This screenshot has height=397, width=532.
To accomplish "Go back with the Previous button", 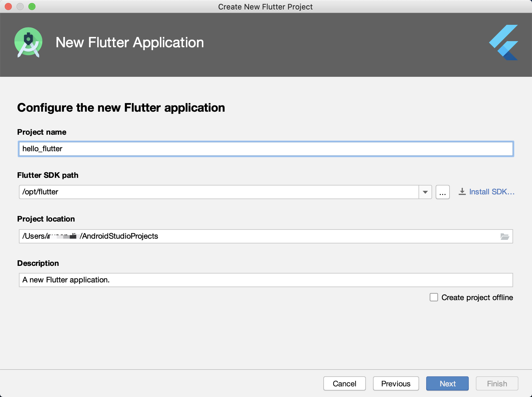I will (396, 383).
